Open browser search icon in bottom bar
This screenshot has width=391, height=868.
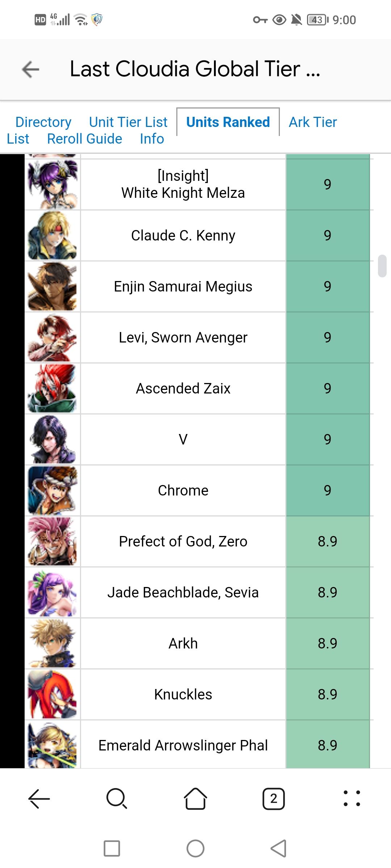117,798
